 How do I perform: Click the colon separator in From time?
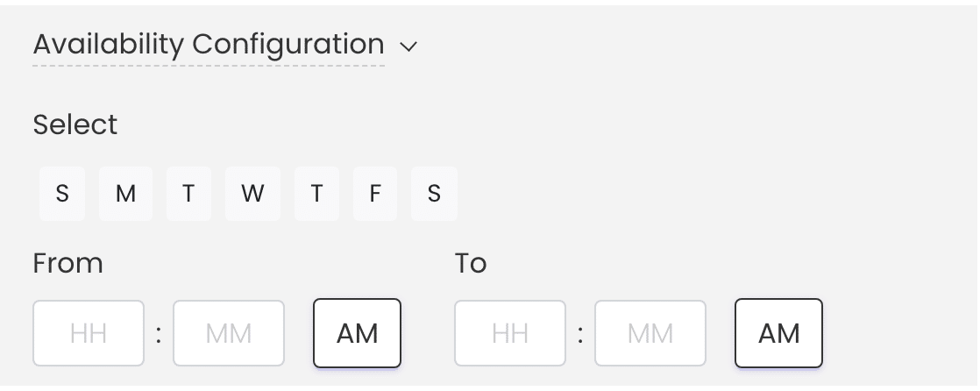[x=159, y=334]
